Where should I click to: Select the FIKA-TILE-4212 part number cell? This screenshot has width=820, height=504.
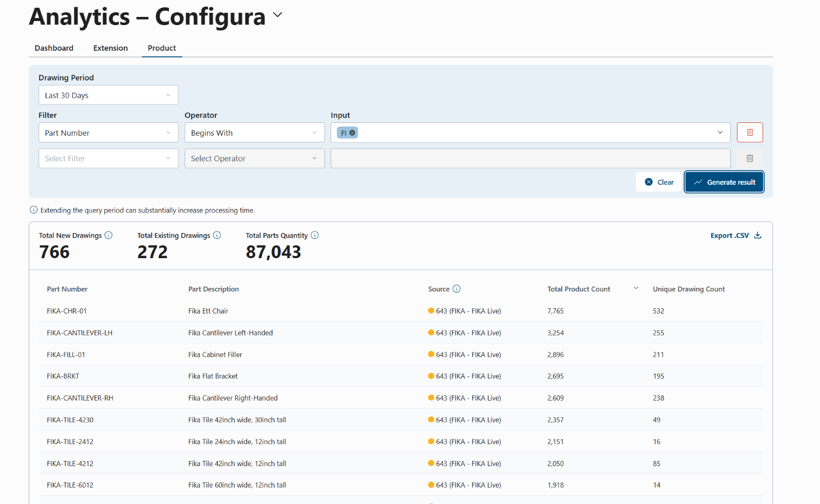pyautogui.click(x=70, y=464)
